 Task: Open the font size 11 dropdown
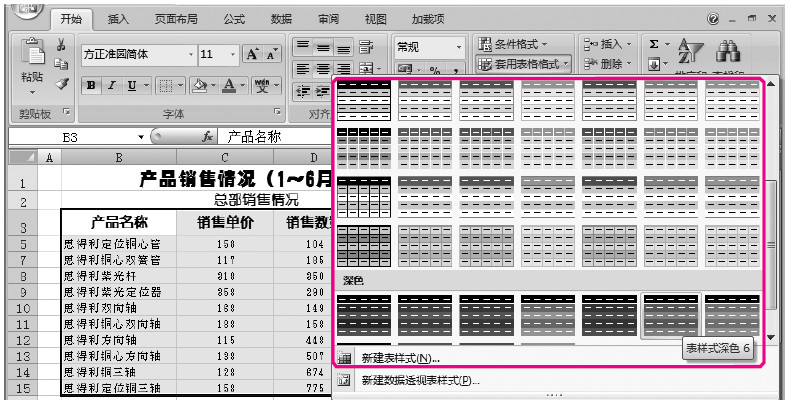(233, 54)
